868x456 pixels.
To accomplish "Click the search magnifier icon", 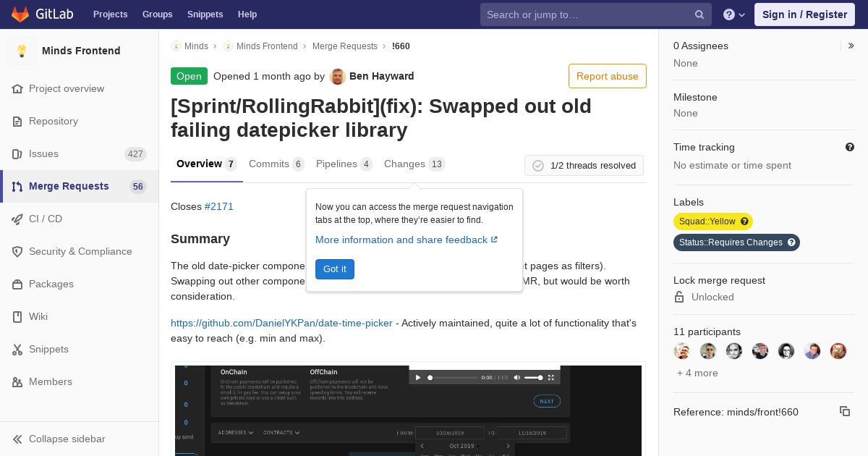I will click(x=699, y=14).
